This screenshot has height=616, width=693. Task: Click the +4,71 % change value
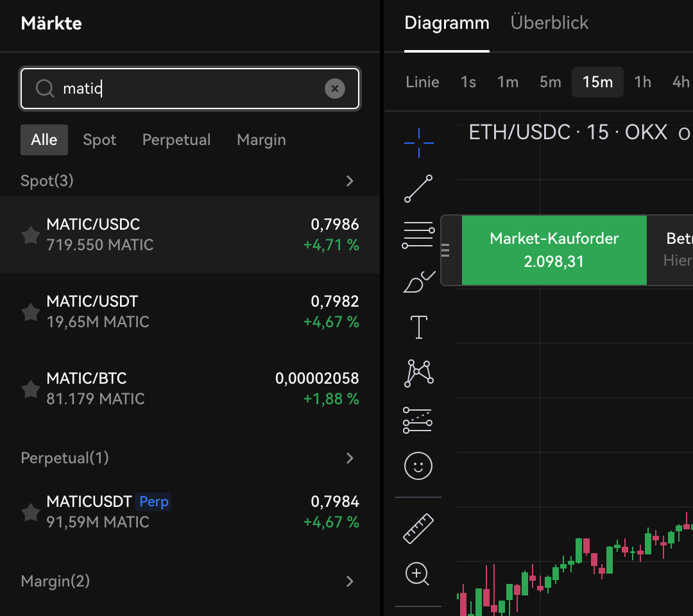331,245
